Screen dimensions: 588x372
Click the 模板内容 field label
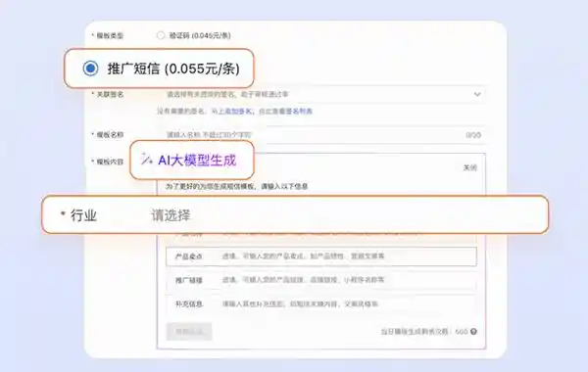[110, 162]
